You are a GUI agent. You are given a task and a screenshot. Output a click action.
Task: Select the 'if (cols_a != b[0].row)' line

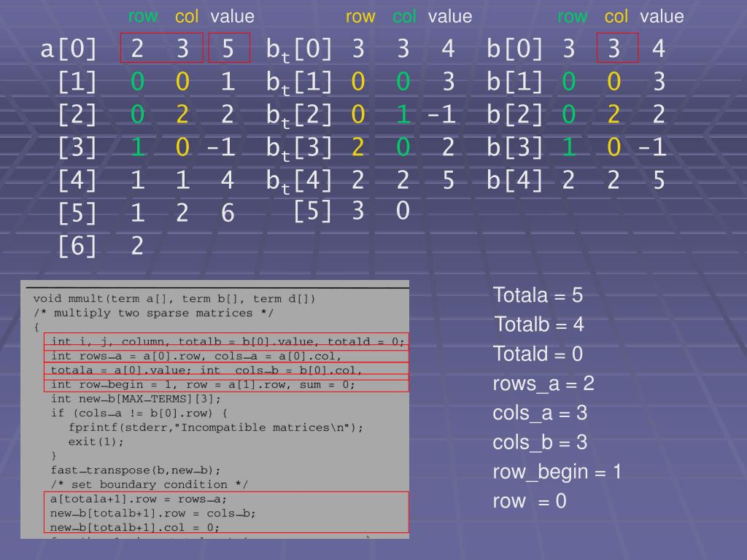(139, 413)
